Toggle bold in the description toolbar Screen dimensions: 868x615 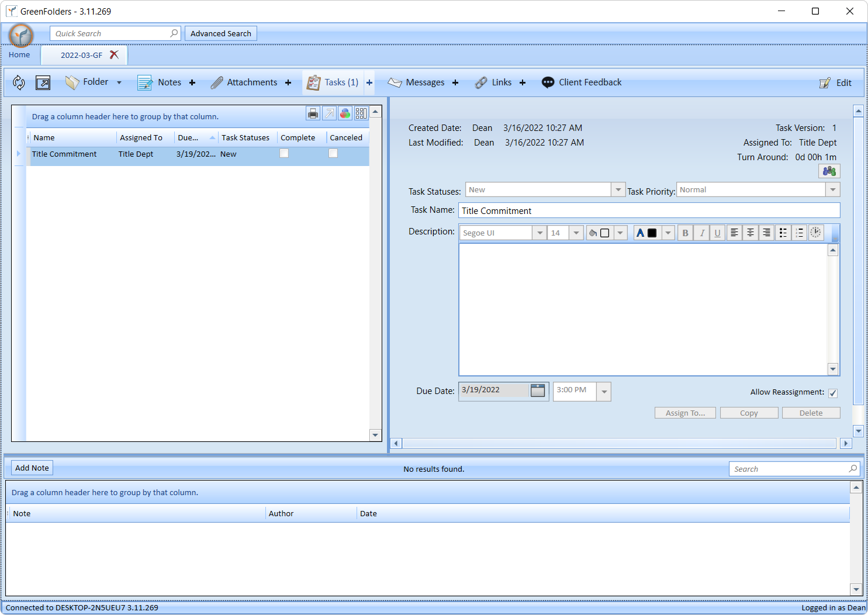point(686,233)
